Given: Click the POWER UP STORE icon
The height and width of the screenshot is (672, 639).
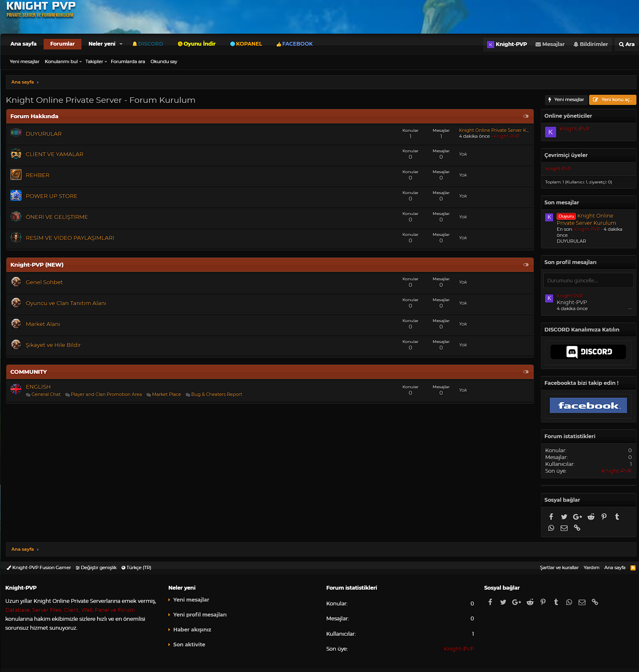Looking at the screenshot, I should coord(16,195).
